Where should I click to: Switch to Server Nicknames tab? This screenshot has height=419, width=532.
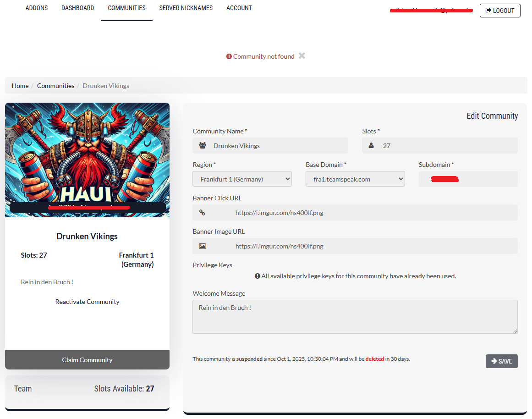tap(186, 8)
